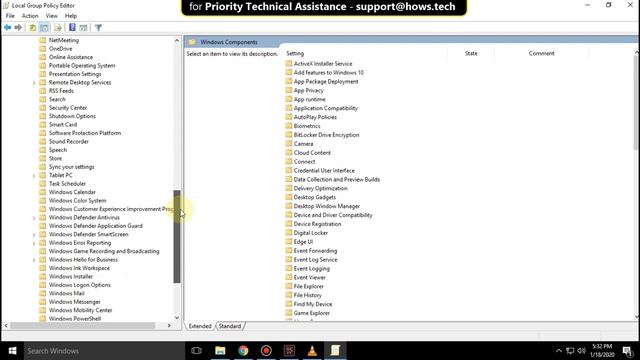Click the Search Windows taskbar box
640x360 pixels.
(104, 351)
